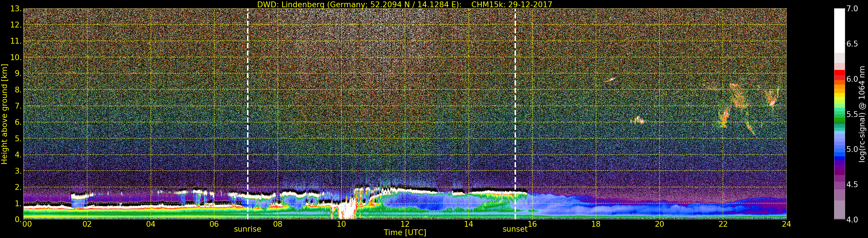The image size is (868, 238).
Task: Pick the green band on the colorbar
Action: click(839, 118)
